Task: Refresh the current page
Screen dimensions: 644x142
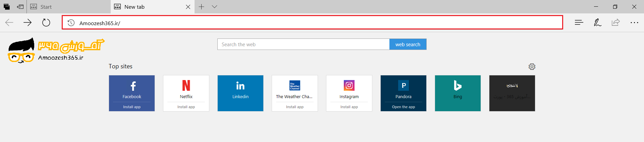Action: 46,22
